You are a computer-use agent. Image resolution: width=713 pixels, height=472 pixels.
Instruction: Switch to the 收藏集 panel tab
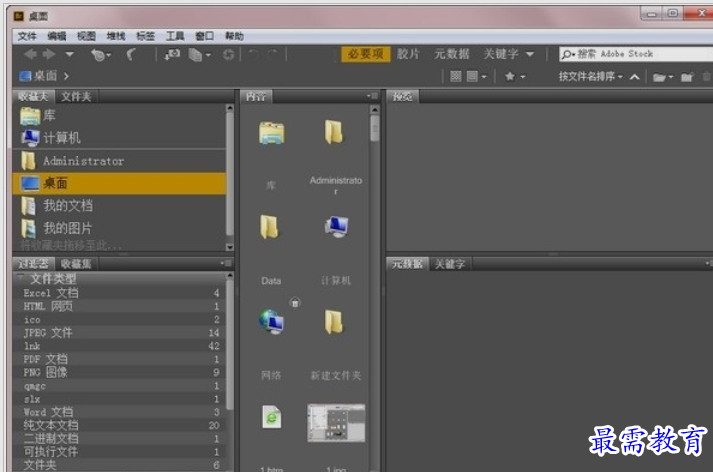point(76,264)
